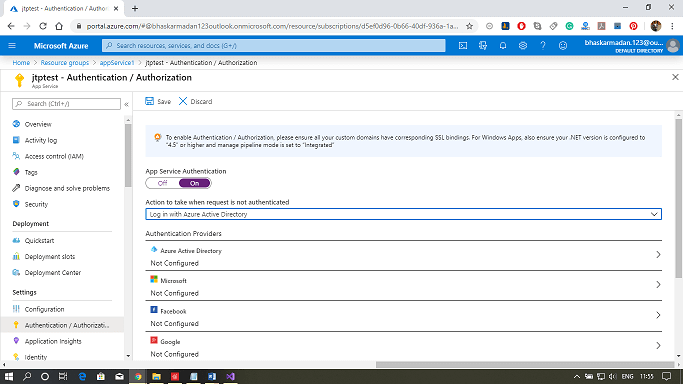Click the Deployment Center icon
The image size is (683, 384).
[x=16, y=273]
